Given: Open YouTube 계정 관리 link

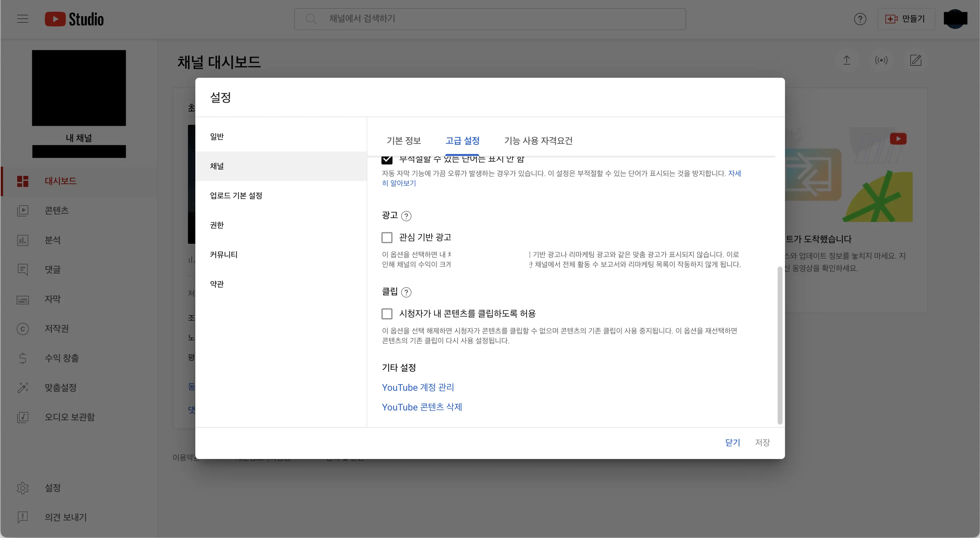Looking at the screenshot, I should (418, 388).
